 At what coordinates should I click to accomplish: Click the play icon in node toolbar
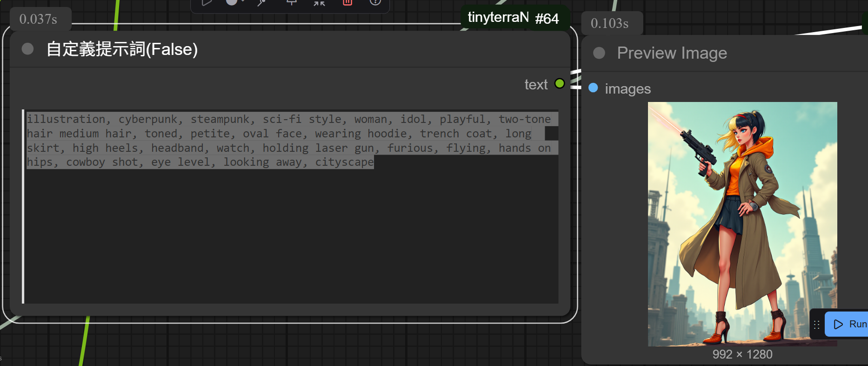click(x=207, y=2)
